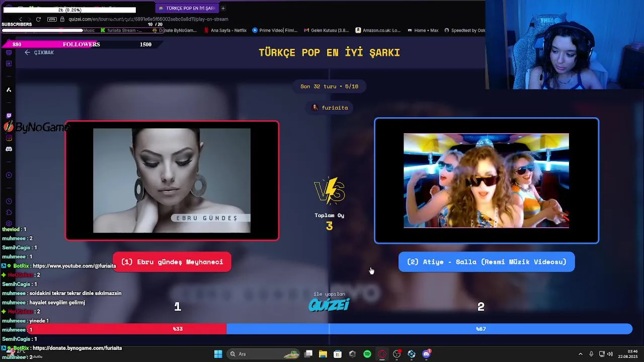
Task: Open Twitch icon in Opera sidebar
Action: (x=9, y=116)
